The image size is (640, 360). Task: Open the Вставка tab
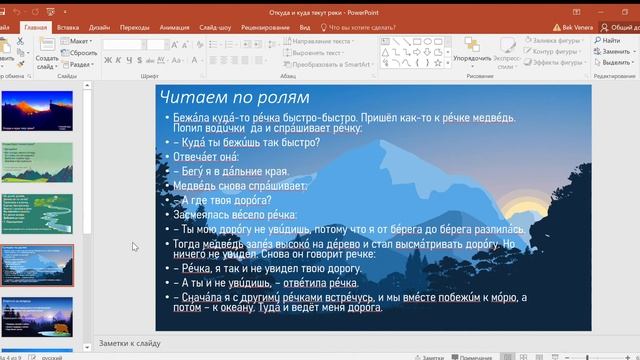[x=68, y=27]
